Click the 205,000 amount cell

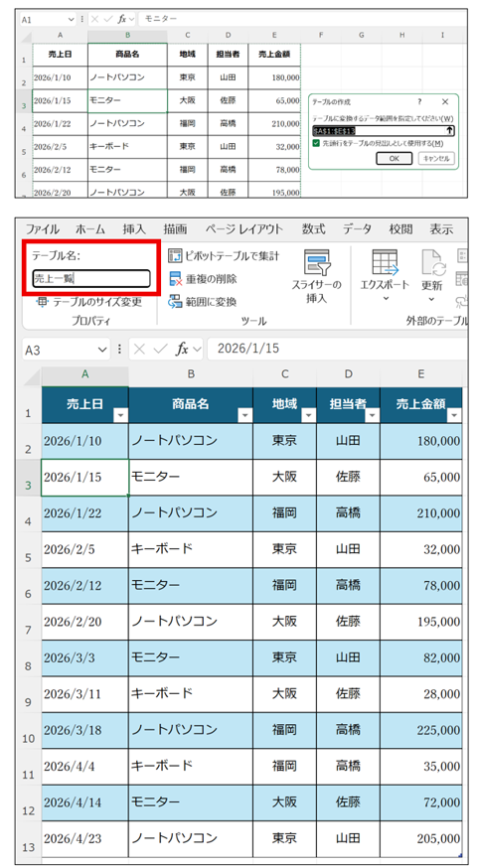[421, 838]
